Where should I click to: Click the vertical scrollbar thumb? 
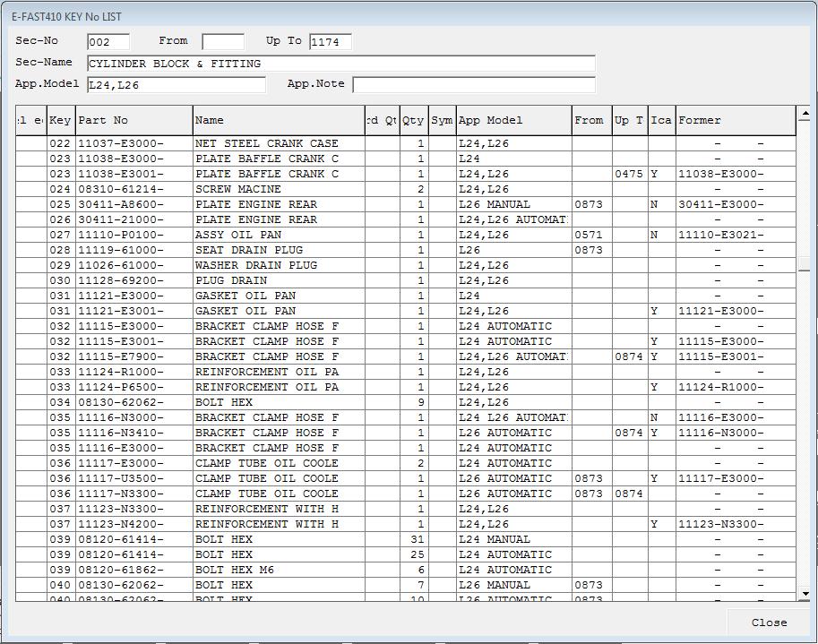[x=804, y=263]
